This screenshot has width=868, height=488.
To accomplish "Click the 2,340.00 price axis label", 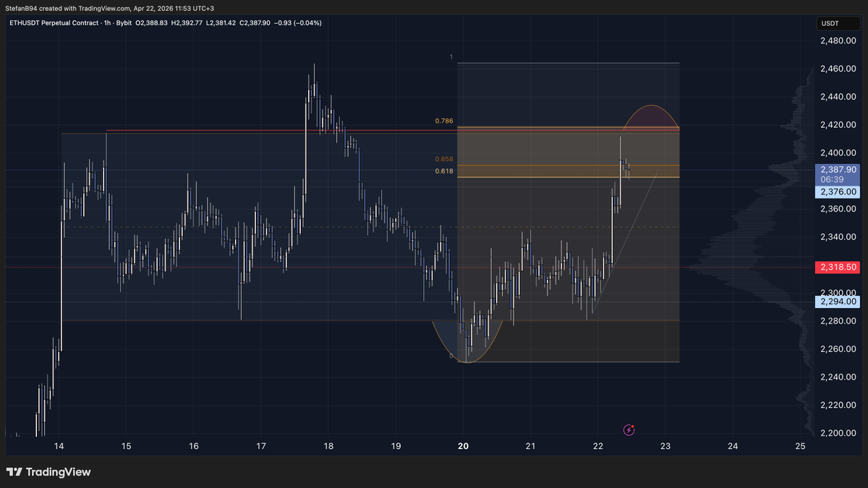I will (839, 237).
